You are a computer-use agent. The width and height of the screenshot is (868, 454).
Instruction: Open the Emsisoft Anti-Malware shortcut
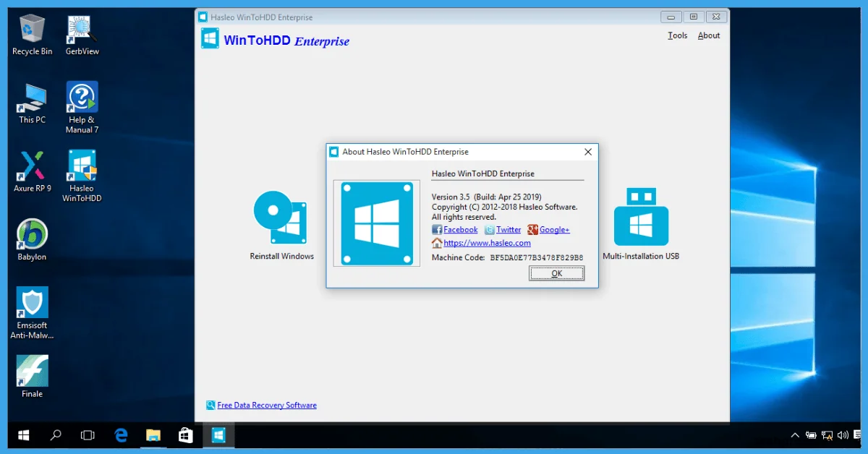pos(33,313)
